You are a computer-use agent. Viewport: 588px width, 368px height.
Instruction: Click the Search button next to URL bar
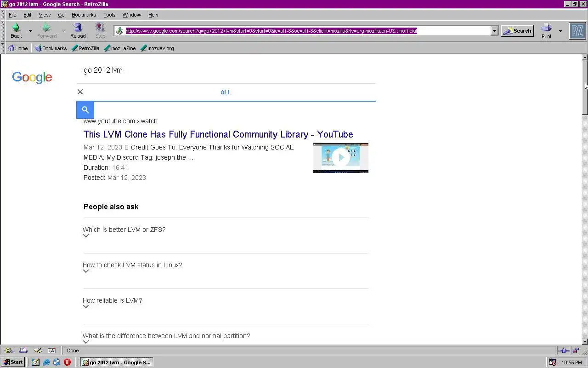click(x=517, y=31)
